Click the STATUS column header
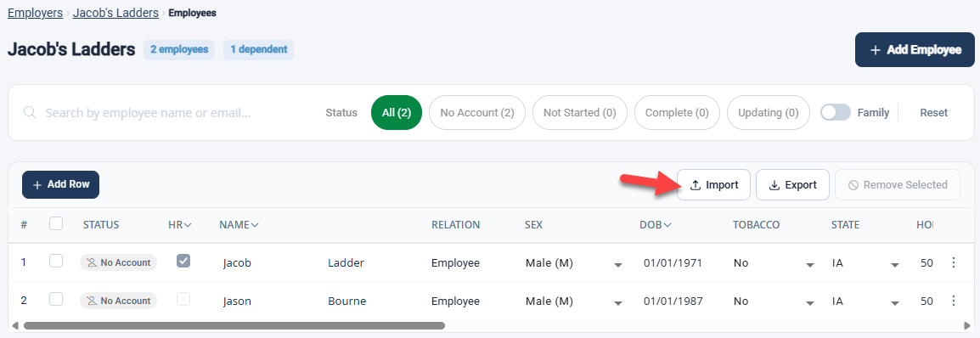 [x=101, y=225]
